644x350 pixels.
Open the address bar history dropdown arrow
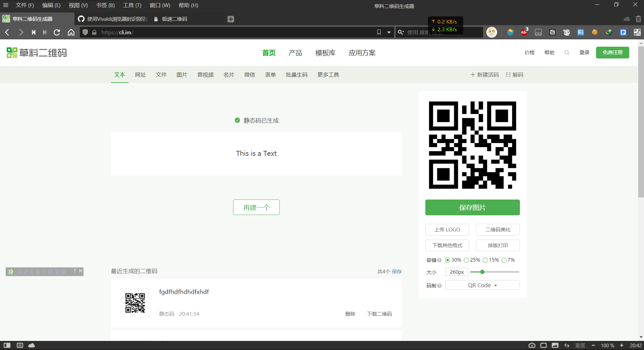click(389, 32)
